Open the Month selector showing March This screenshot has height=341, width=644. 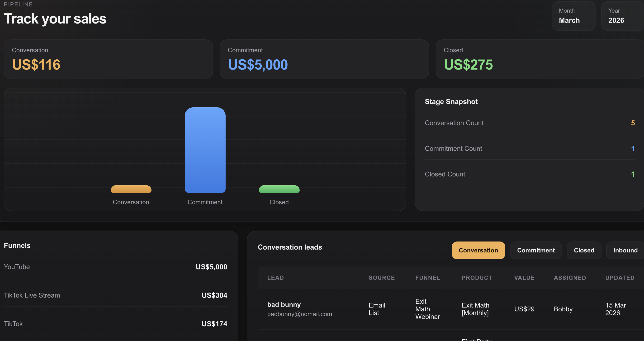[x=573, y=16]
